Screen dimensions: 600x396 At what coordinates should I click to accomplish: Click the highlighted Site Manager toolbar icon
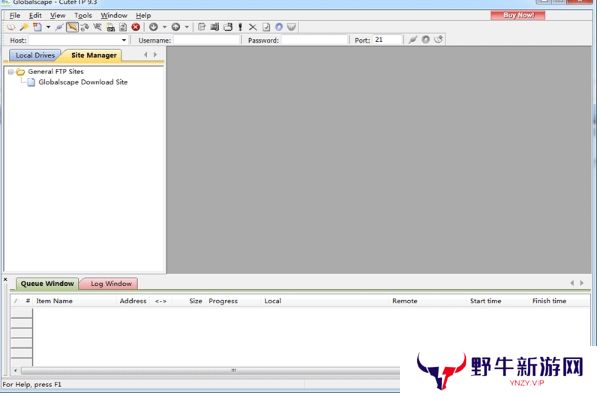[x=72, y=27]
